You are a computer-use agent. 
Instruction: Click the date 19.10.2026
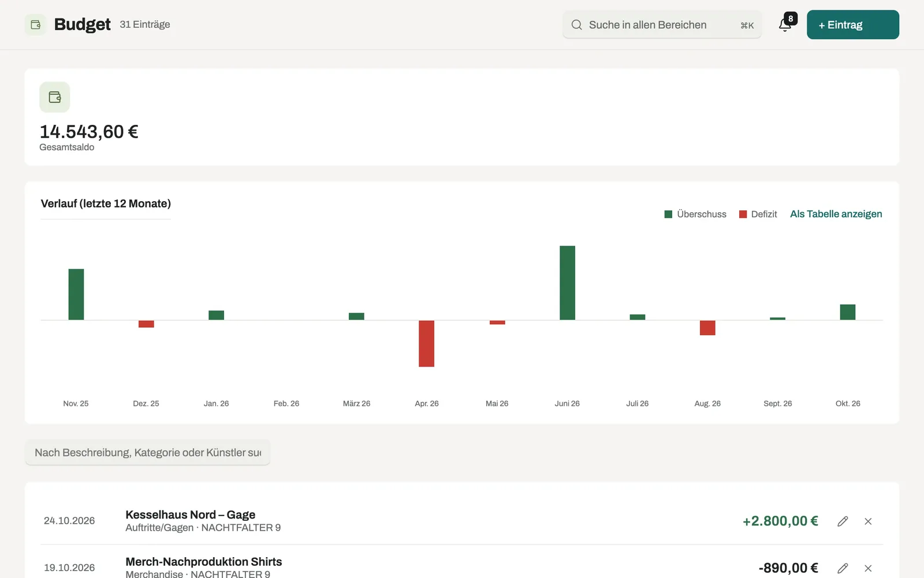click(69, 568)
